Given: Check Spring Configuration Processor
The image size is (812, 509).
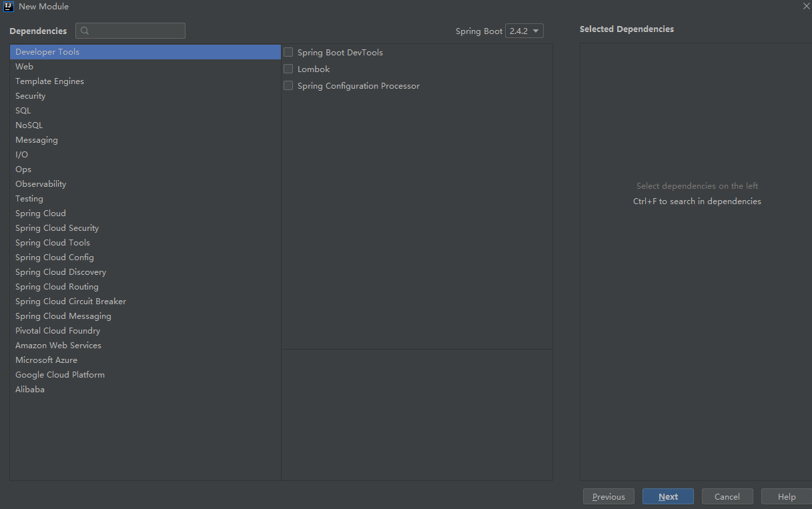Looking at the screenshot, I should [x=288, y=85].
